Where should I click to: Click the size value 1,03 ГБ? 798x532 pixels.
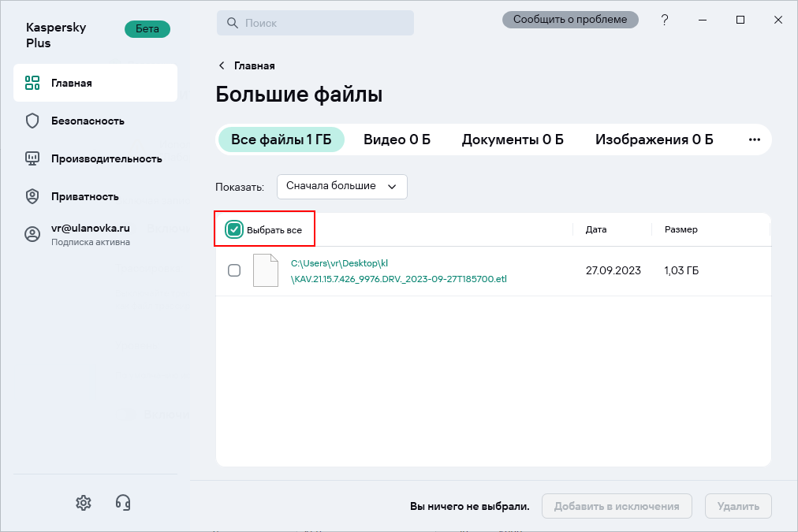click(681, 270)
